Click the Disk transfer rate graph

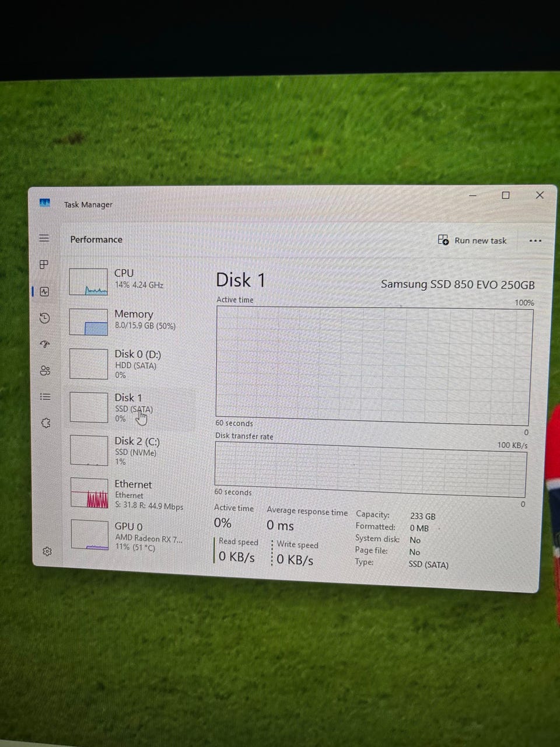tap(370, 469)
